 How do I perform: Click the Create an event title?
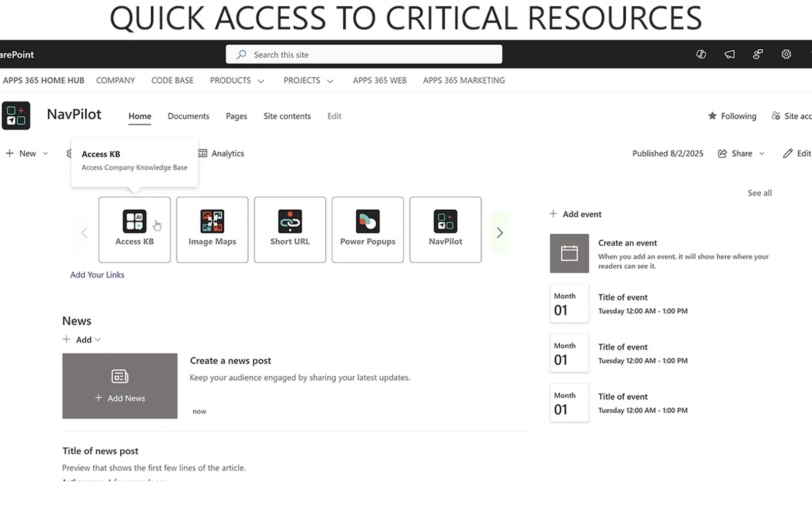[627, 243]
